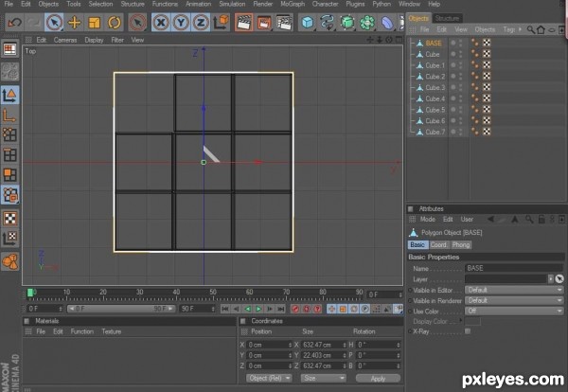
Task: Add a Cube primitive object
Action: pyautogui.click(x=308, y=23)
